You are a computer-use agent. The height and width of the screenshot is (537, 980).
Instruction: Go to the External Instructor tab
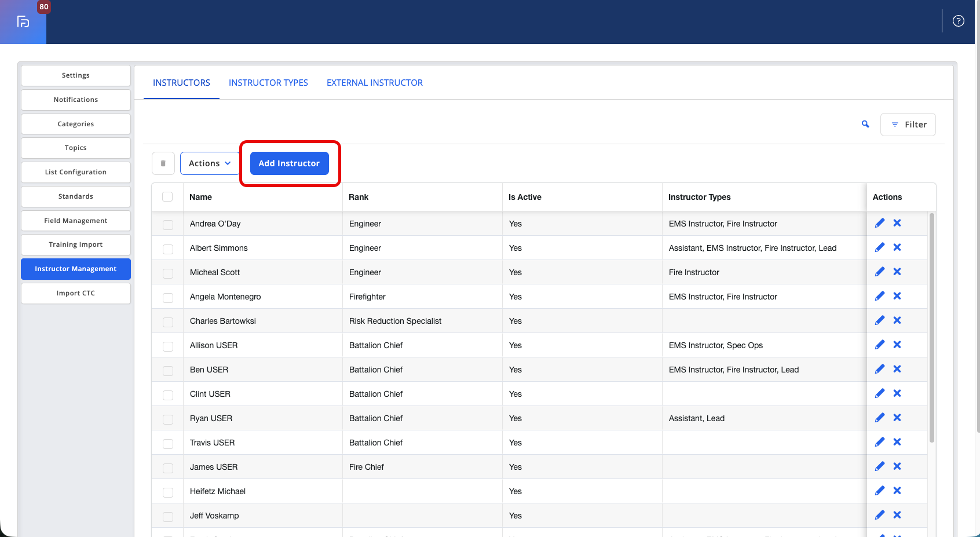tap(375, 83)
